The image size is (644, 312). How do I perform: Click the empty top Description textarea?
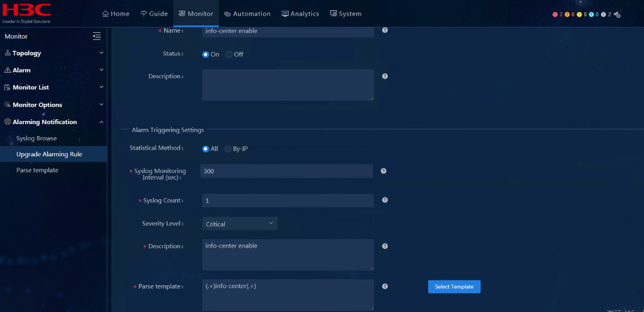(288, 85)
